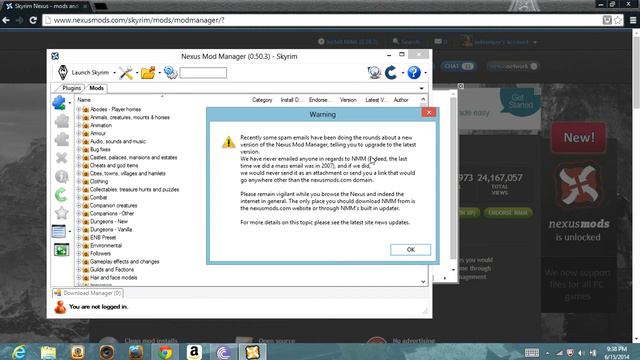640x360 pixels.
Task: Open the folder icon in NMM toolbar
Action: [x=148, y=73]
